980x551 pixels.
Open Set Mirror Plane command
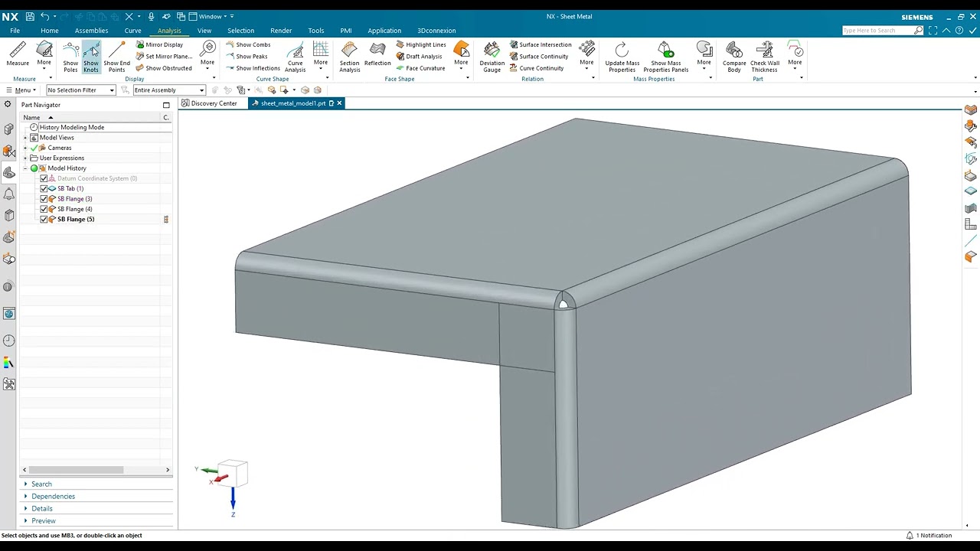[x=164, y=56]
